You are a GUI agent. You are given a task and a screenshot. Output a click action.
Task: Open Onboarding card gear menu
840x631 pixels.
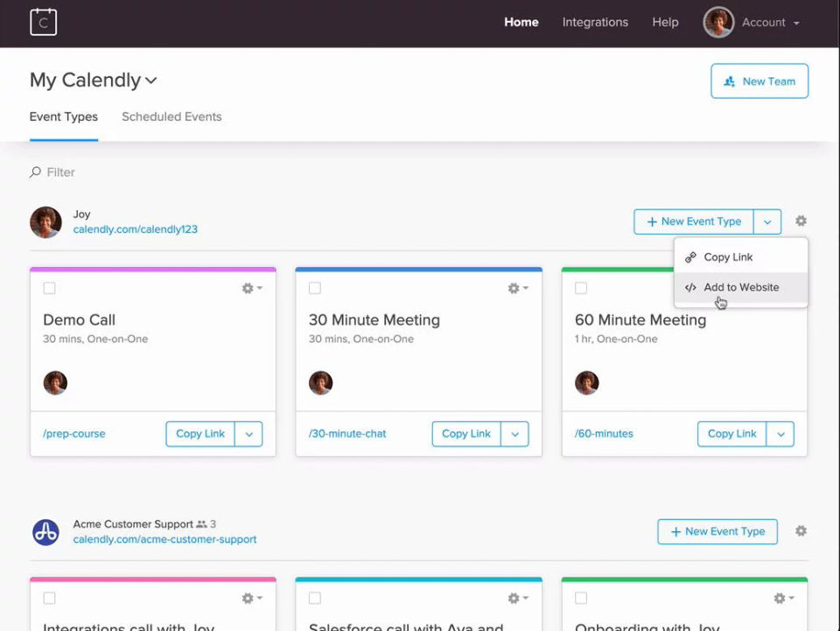click(784, 598)
